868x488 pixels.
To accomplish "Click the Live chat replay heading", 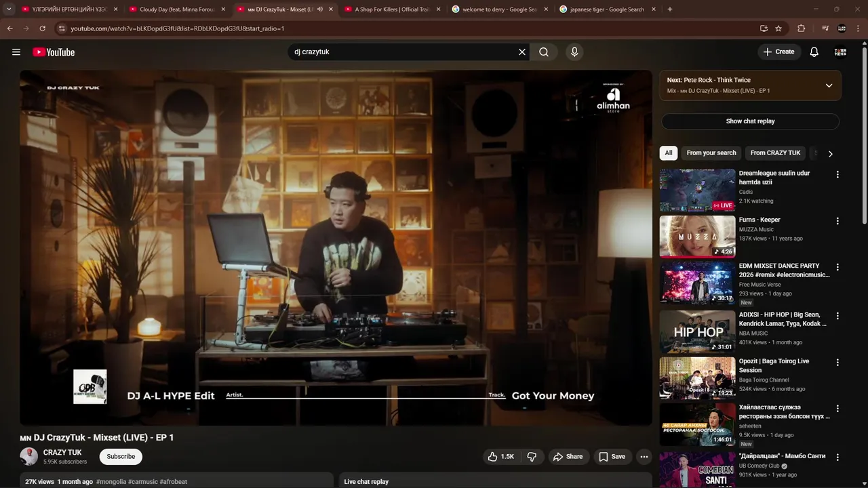I will 366,482.
